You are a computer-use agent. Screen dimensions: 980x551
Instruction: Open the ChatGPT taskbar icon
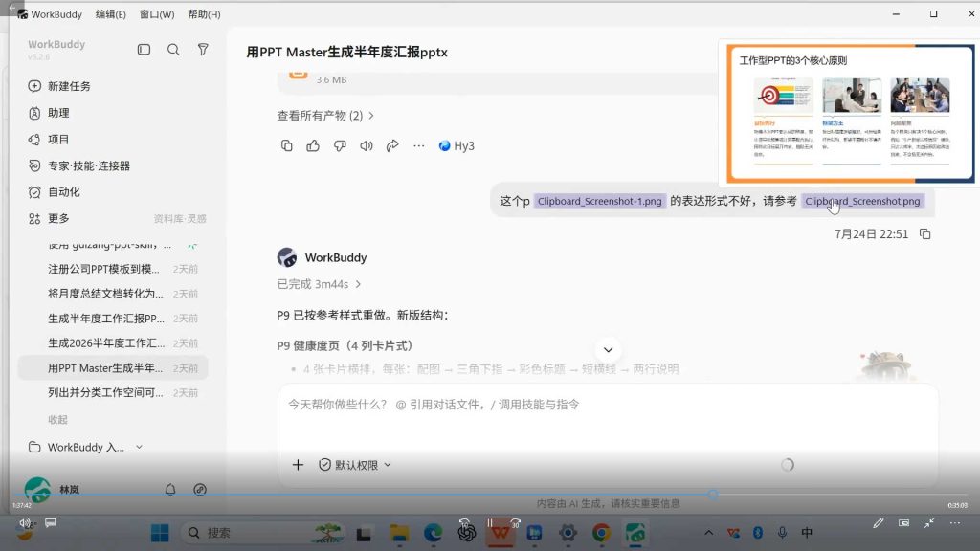tap(466, 533)
